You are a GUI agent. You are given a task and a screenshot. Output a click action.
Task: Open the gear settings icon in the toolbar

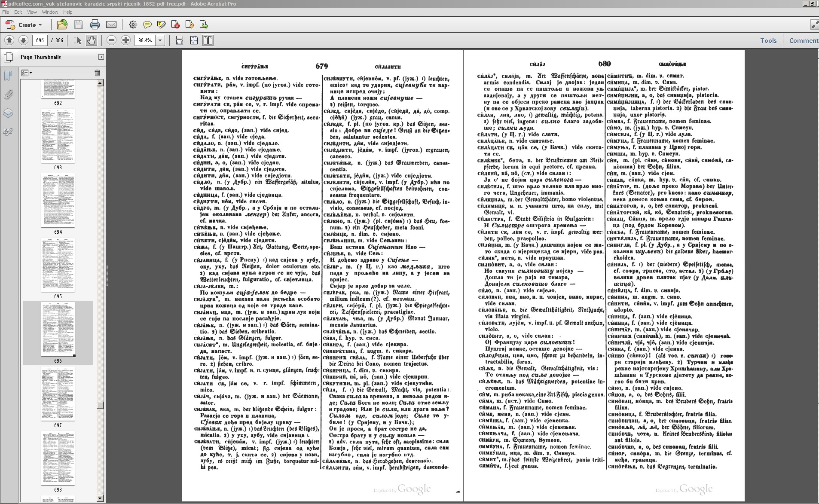click(x=133, y=24)
